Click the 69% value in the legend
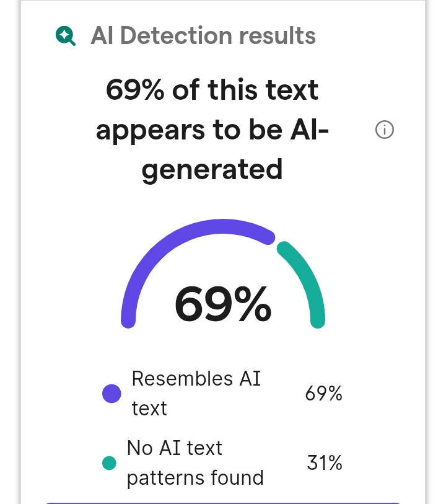This screenshot has width=446, height=504. pos(324,394)
